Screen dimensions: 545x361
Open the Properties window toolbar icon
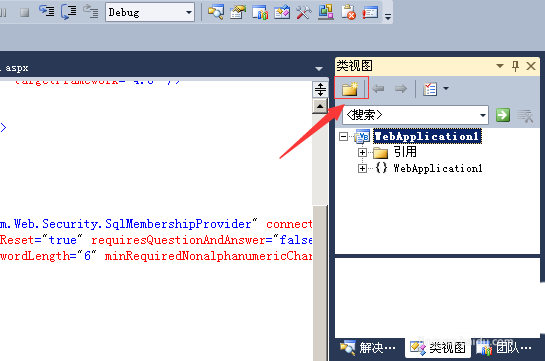pyautogui.click(x=238, y=13)
